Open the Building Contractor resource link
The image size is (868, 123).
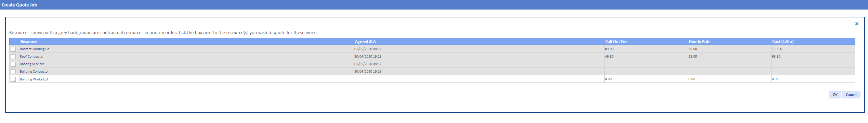(x=34, y=72)
